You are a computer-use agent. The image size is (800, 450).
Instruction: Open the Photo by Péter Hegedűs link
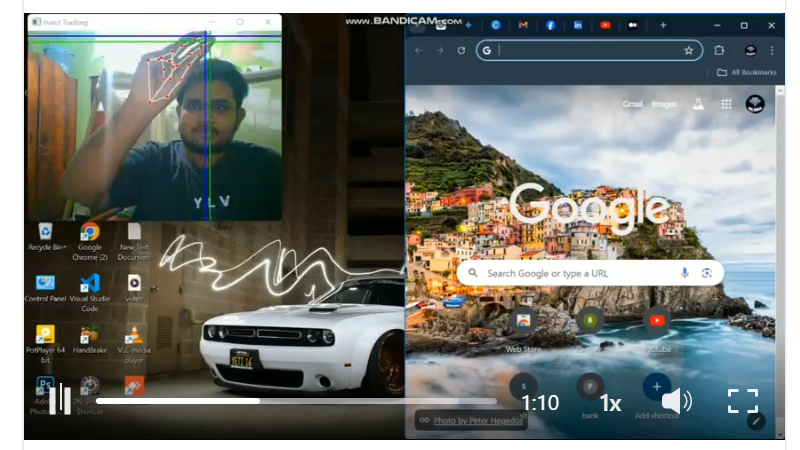478,420
